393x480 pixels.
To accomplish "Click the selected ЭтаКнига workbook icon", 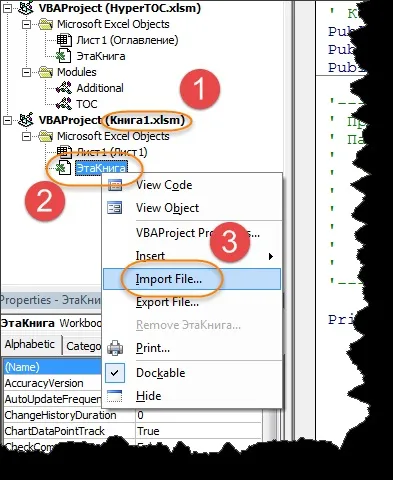I will [63, 168].
